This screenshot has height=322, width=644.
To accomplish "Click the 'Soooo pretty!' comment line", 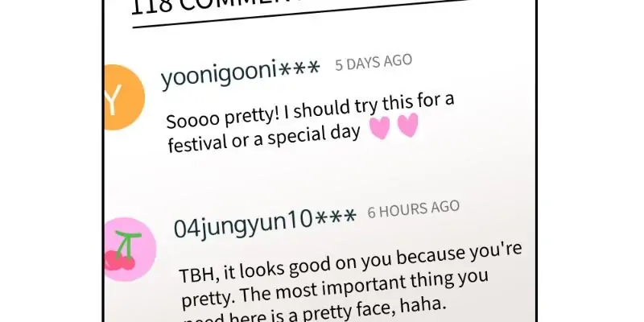I will [310, 109].
